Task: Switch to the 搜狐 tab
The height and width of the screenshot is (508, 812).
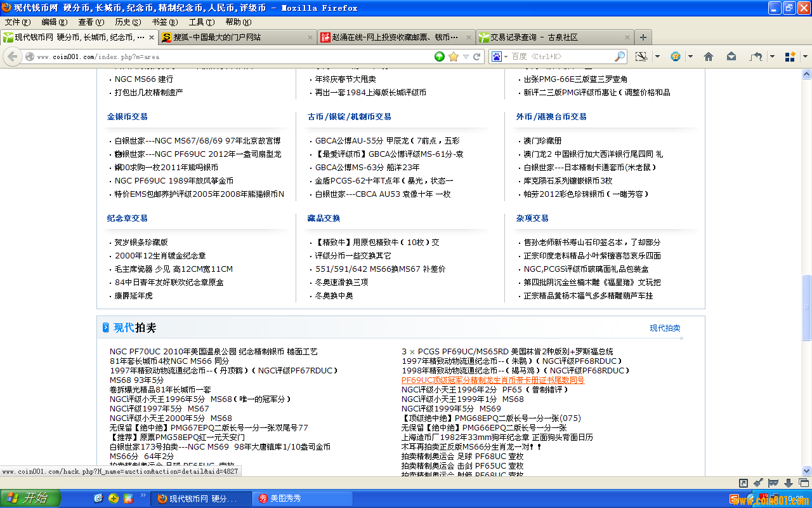Action: pyautogui.click(x=235, y=37)
